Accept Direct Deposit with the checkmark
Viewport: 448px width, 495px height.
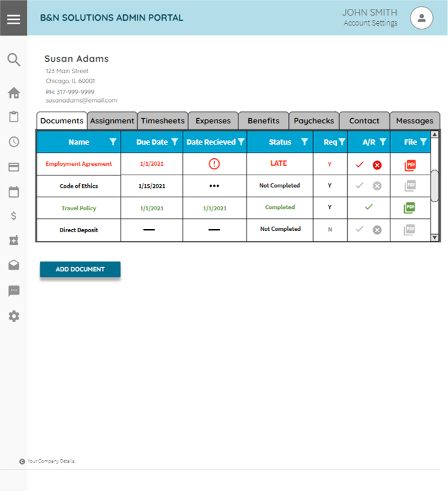[x=359, y=229]
